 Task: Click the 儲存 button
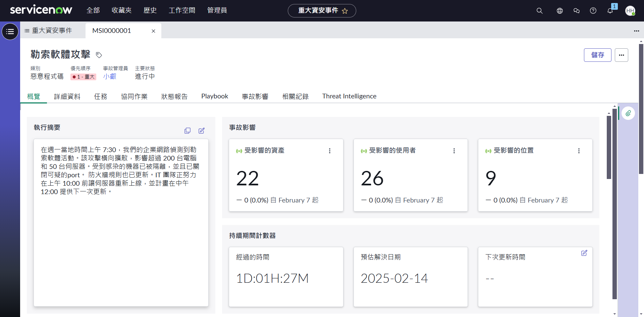click(597, 55)
